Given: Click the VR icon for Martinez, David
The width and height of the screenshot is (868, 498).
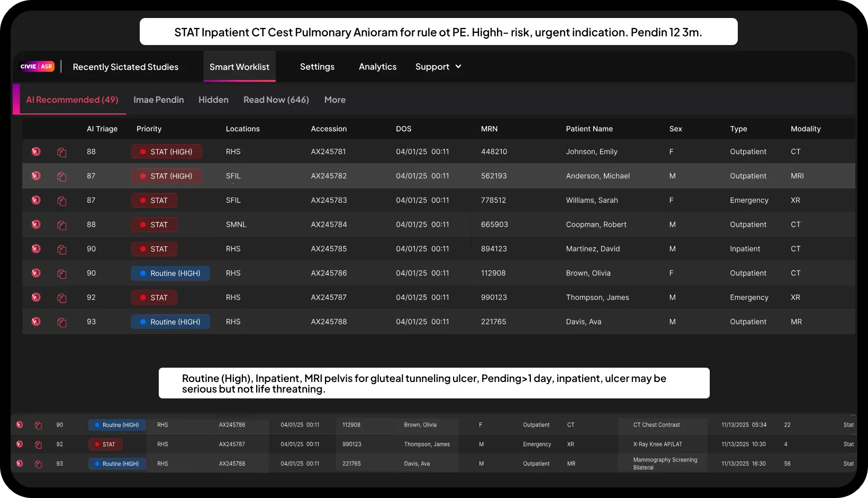Looking at the screenshot, I should [36, 248].
